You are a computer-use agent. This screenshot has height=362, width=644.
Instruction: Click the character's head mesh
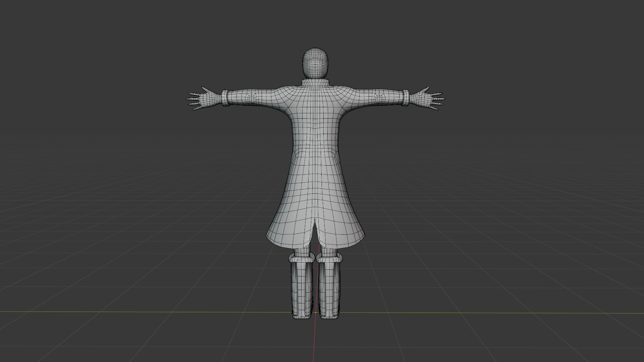[x=315, y=63]
